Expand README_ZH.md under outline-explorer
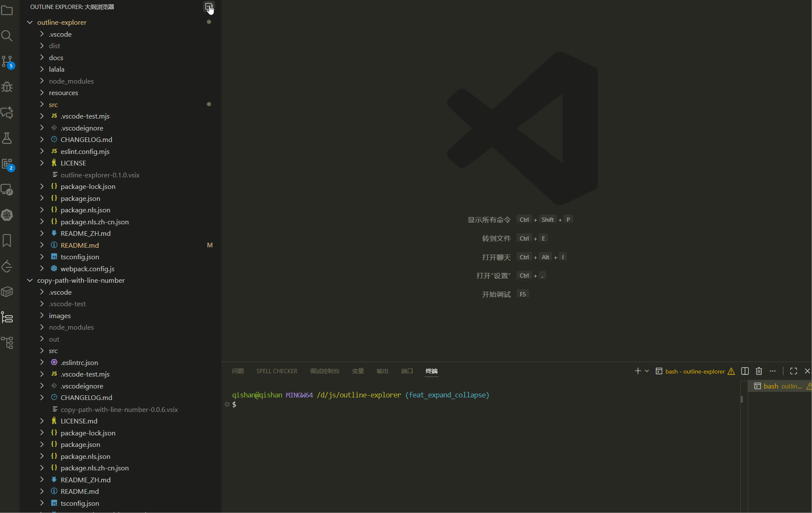The image size is (812, 513). (42, 233)
